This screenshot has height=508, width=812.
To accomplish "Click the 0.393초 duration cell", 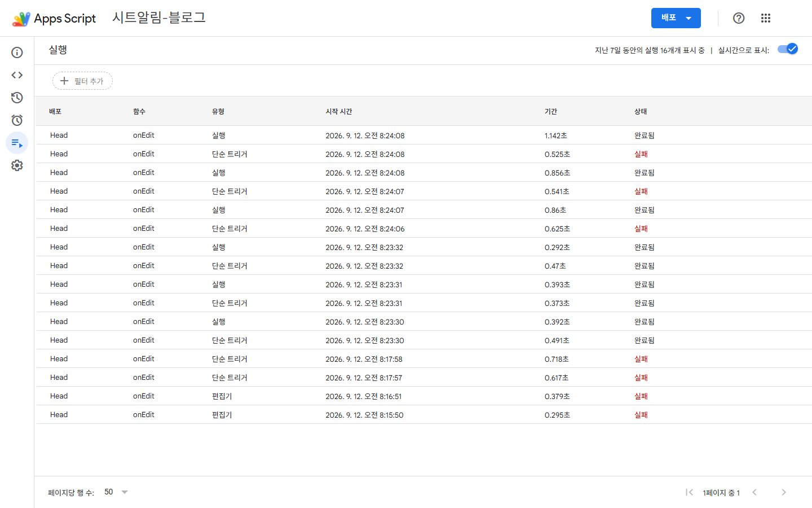I will [x=557, y=284].
